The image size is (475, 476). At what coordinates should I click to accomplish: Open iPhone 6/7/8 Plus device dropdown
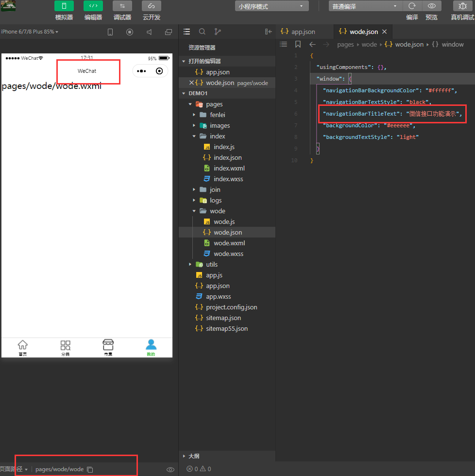click(x=30, y=32)
